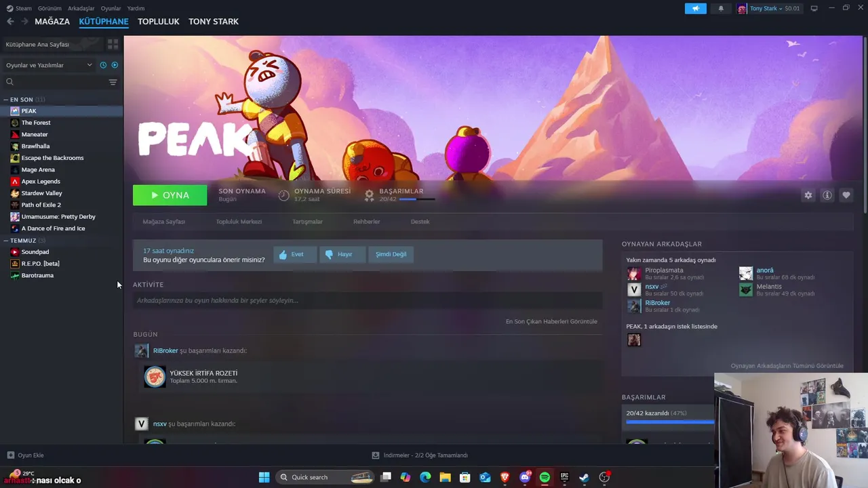868x488 pixels.
Task: Open notifications bell icon
Action: click(721, 8)
